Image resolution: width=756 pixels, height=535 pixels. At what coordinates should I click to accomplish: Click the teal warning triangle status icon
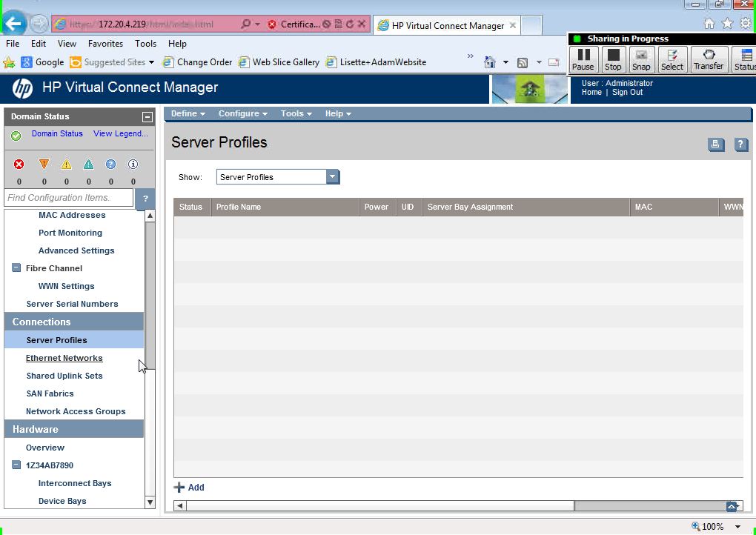89,165
